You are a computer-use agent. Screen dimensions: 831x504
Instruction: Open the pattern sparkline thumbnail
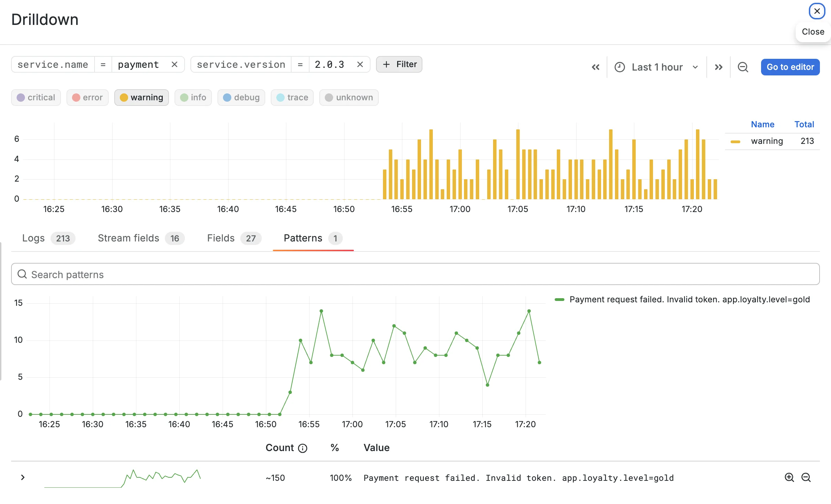pyautogui.click(x=123, y=478)
